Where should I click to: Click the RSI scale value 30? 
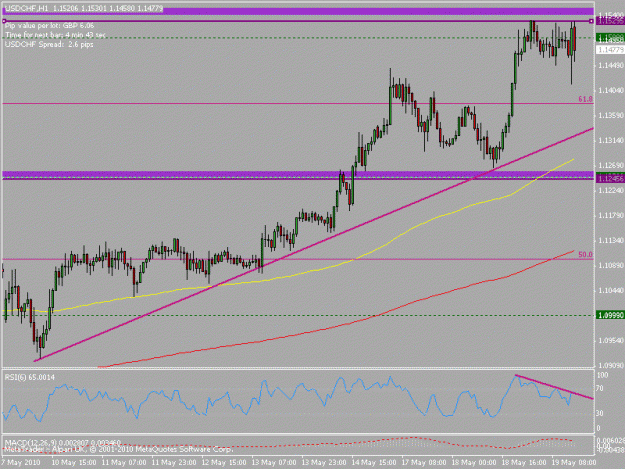600,413
